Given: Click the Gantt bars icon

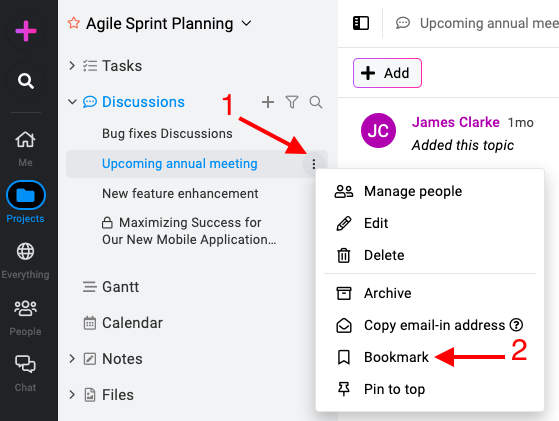Looking at the screenshot, I should pos(89,287).
